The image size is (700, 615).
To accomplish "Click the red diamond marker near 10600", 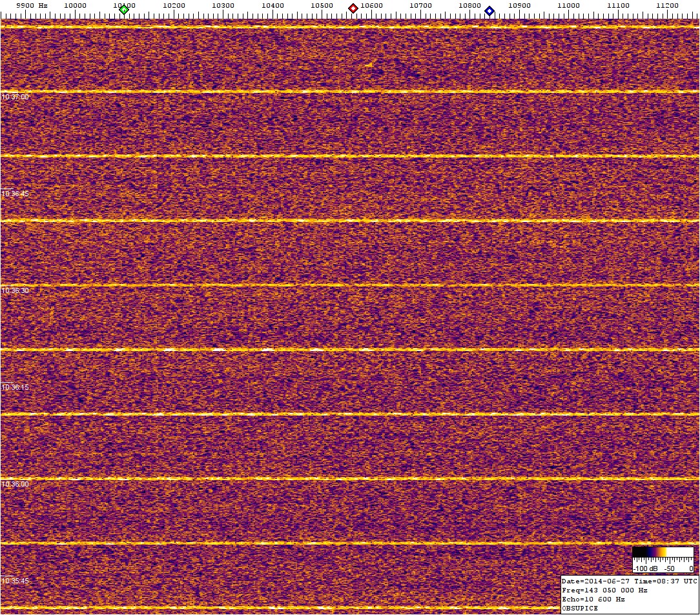I will point(353,8).
